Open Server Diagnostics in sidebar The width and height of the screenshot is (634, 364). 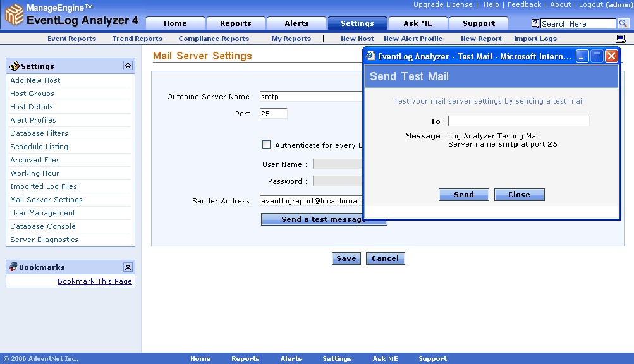[44, 240]
